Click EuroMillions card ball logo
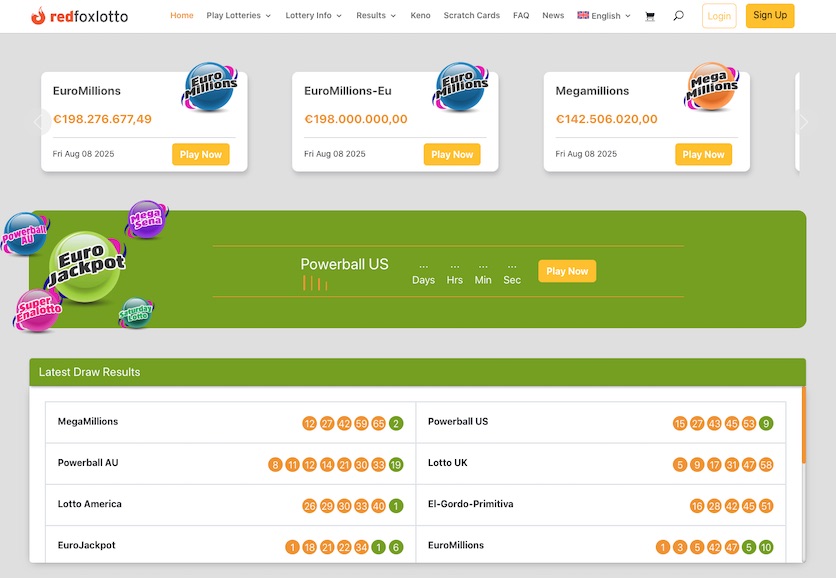This screenshot has width=836, height=578. [210, 86]
